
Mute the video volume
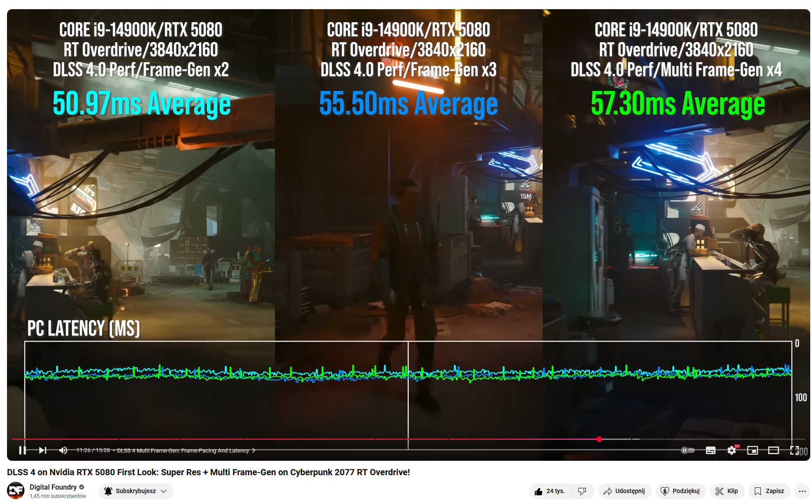coord(63,450)
